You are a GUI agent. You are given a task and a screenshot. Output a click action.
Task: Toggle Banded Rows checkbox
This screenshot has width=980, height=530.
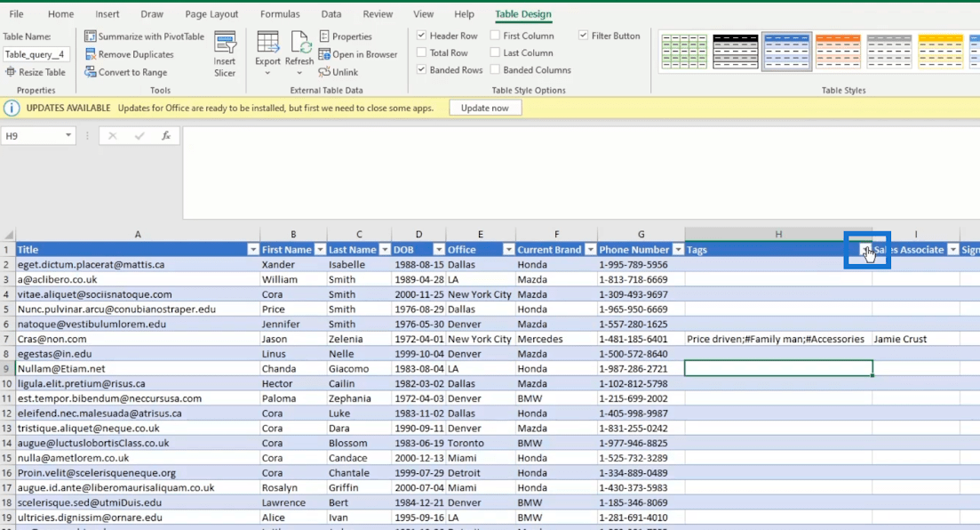[x=422, y=69]
